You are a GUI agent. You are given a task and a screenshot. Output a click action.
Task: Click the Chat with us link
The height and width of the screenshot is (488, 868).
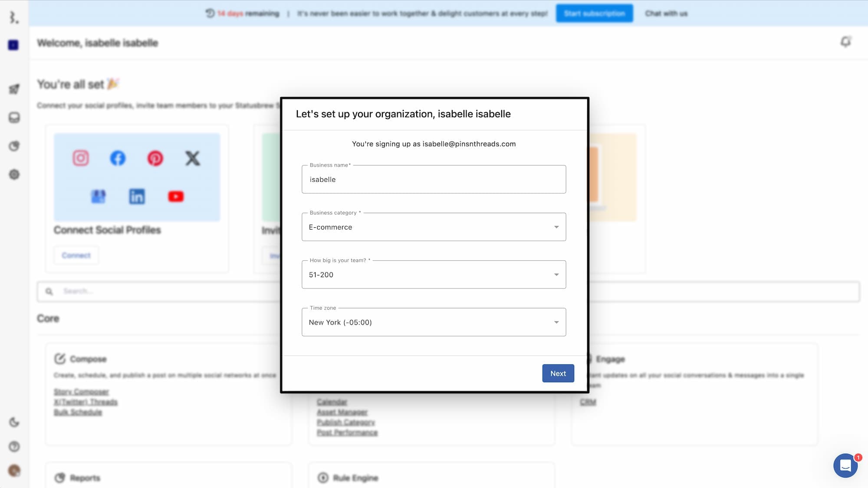(x=666, y=13)
